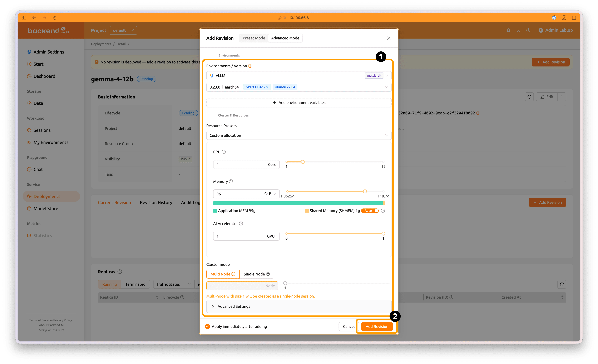
Task: Click the CPU Core input field
Action: [x=246, y=165]
